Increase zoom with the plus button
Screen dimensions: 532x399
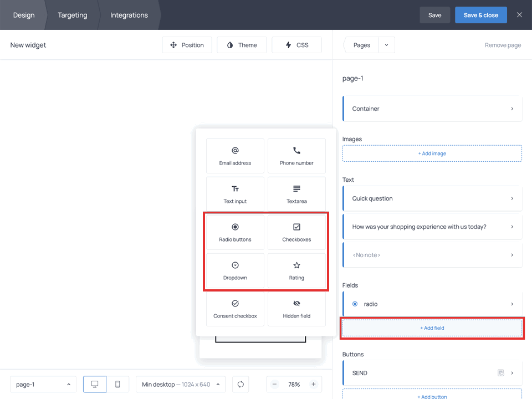tap(313, 384)
